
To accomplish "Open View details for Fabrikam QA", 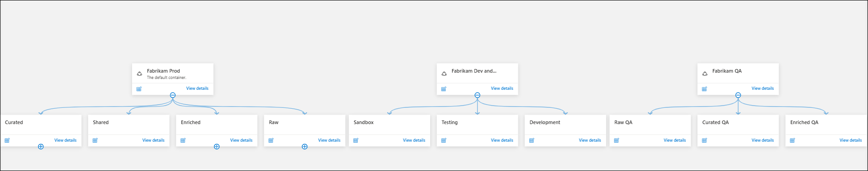I will click(763, 88).
